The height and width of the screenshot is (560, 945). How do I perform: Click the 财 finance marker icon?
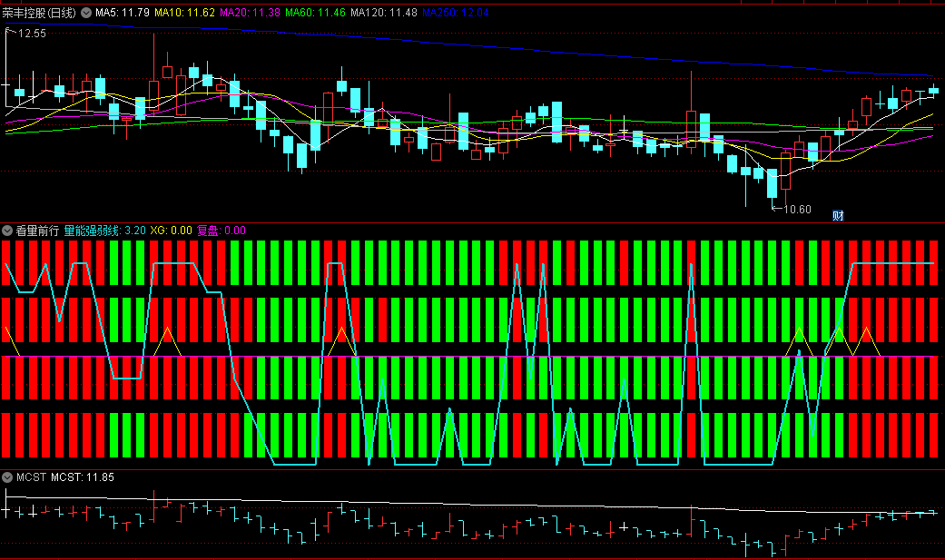point(838,216)
